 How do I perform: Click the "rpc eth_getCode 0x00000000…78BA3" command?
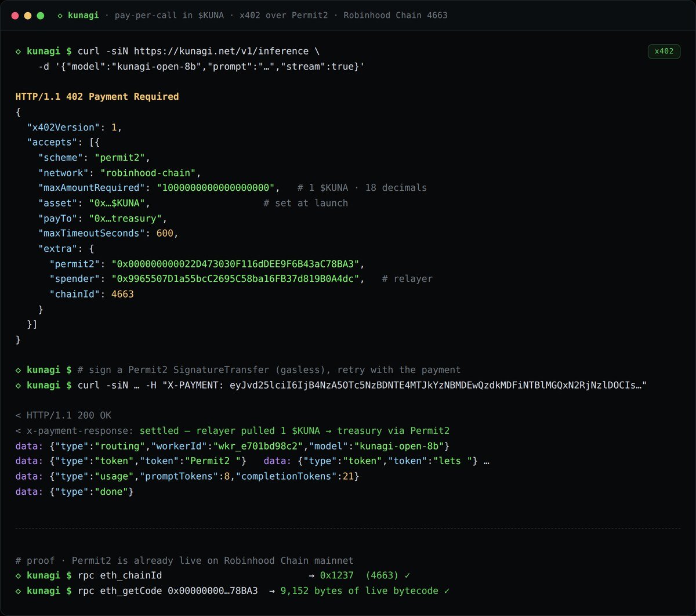pyautogui.click(x=168, y=590)
